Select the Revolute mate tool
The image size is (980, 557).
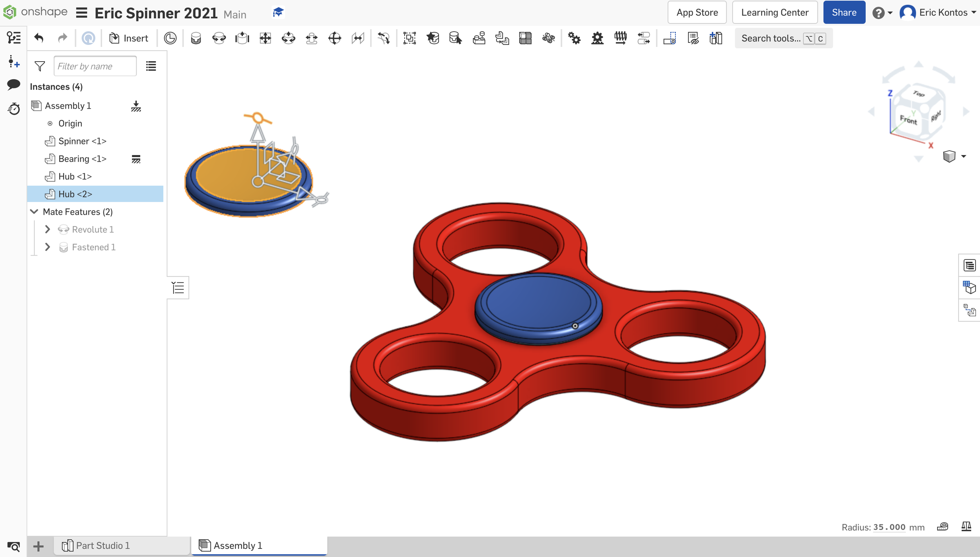coord(219,38)
